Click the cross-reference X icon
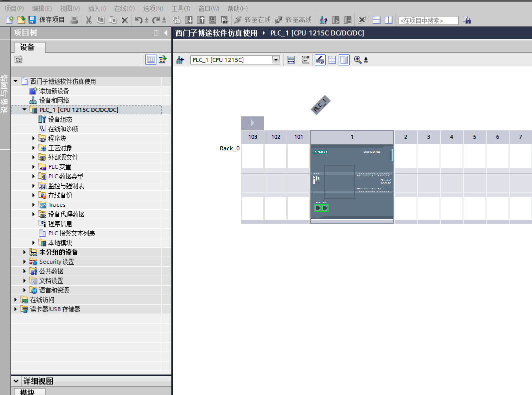The image size is (532, 395). 362,20
